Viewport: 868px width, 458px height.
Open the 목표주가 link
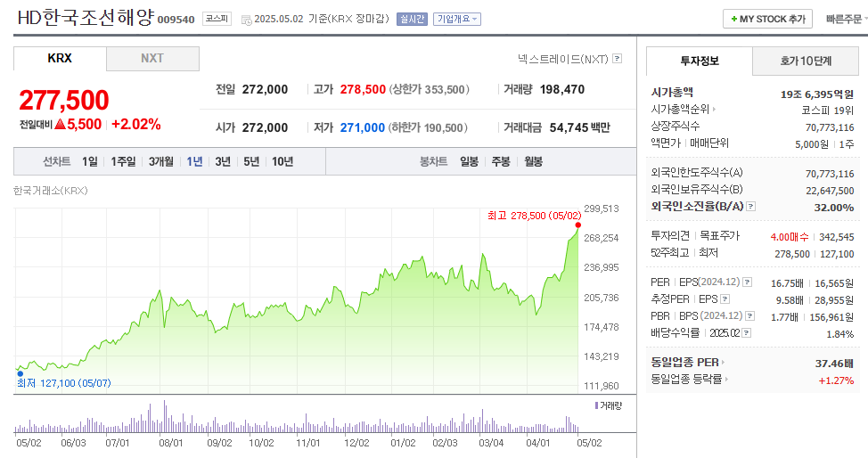click(x=719, y=236)
